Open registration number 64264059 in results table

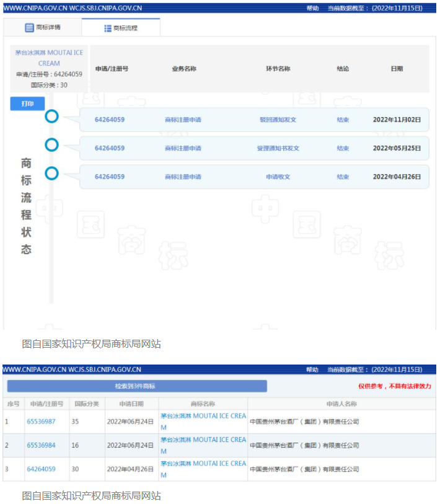41,469
